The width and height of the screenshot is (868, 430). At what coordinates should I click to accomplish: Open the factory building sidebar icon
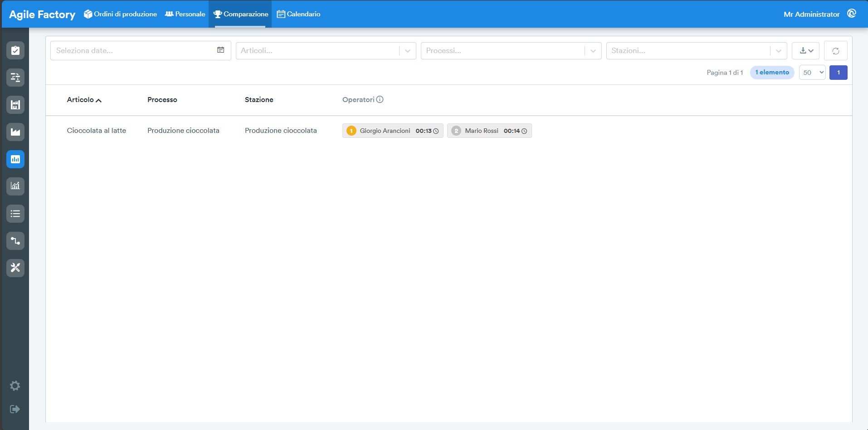coord(15,105)
